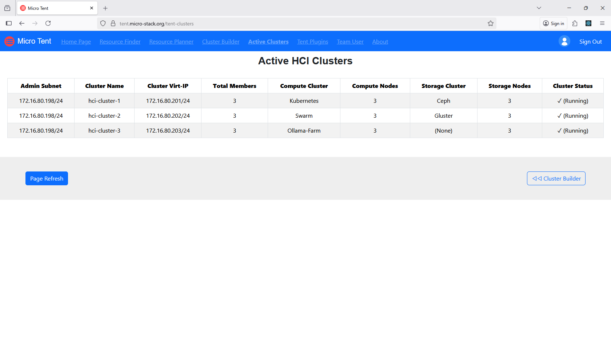Navigate to Tent Plugins page
This screenshot has height=364, width=611.
312,42
